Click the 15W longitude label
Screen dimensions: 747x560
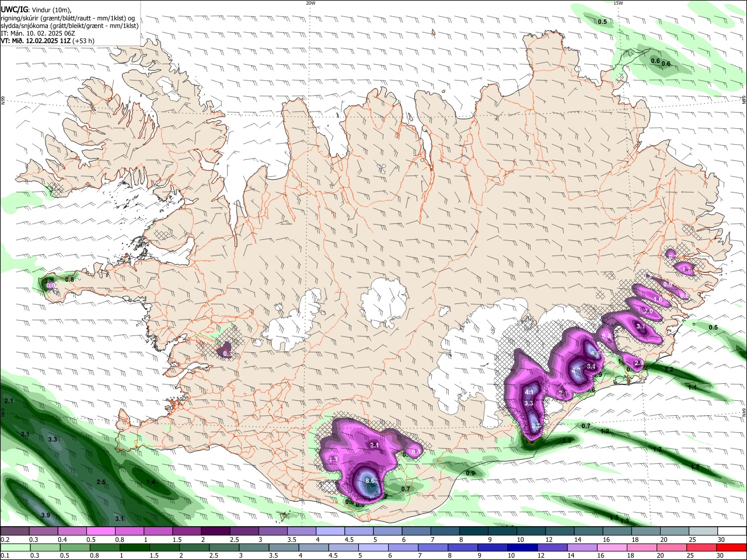coord(618,3)
